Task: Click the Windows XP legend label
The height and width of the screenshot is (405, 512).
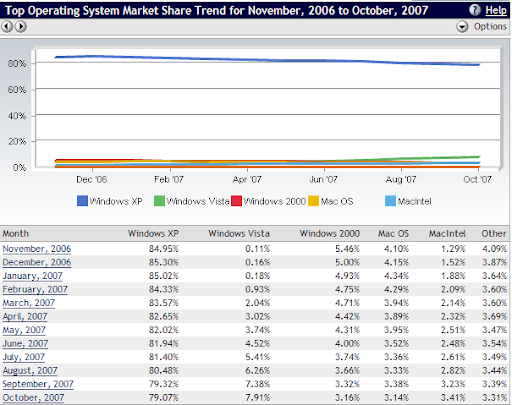Action: coord(116,201)
